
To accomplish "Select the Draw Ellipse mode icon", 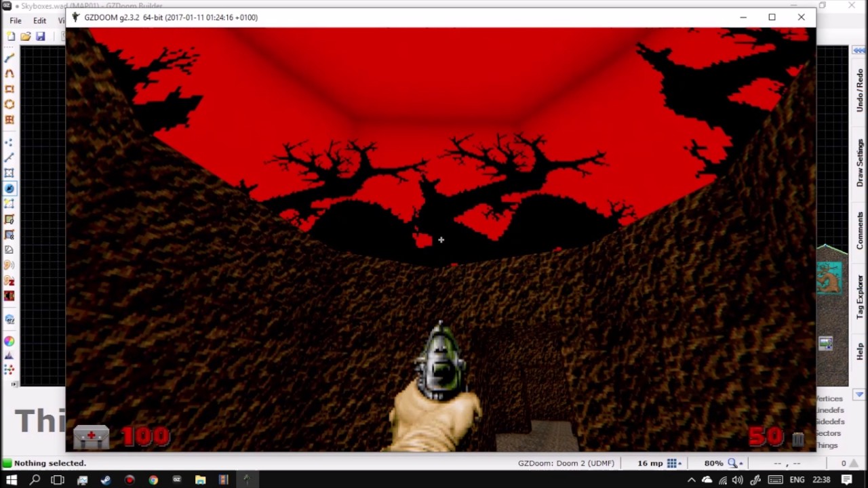I will [9, 104].
